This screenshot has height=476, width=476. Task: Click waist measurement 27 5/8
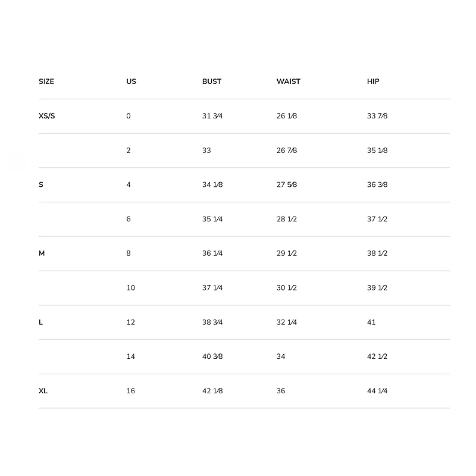[287, 185]
